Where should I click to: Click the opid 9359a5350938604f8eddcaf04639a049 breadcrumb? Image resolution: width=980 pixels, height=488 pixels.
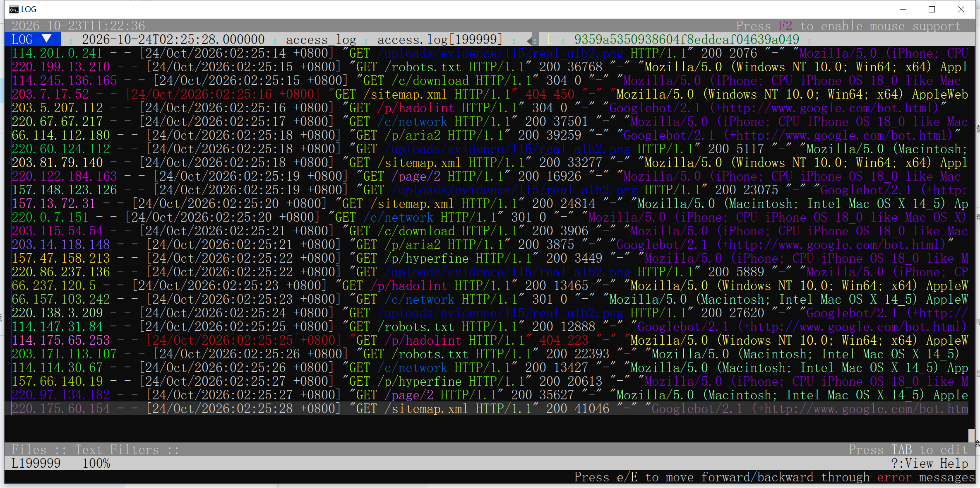687,39
